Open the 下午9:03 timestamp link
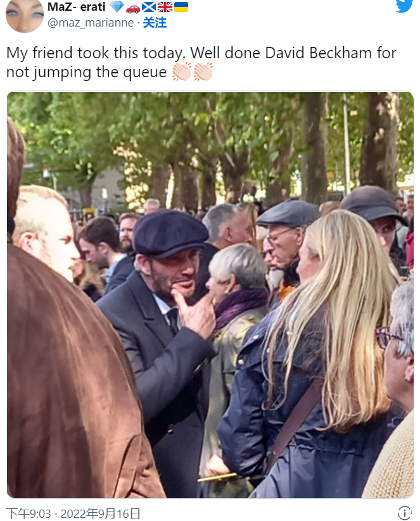Image resolution: width=420 pixels, height=521 pixels. [29, 513]
